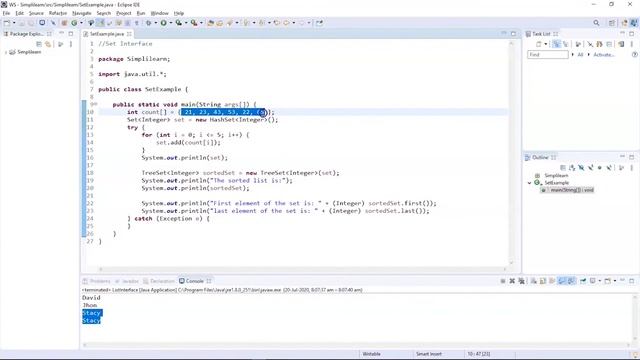Minimize the editor area
This screenshot has height=360, width=640.
[x=504, y=33]
